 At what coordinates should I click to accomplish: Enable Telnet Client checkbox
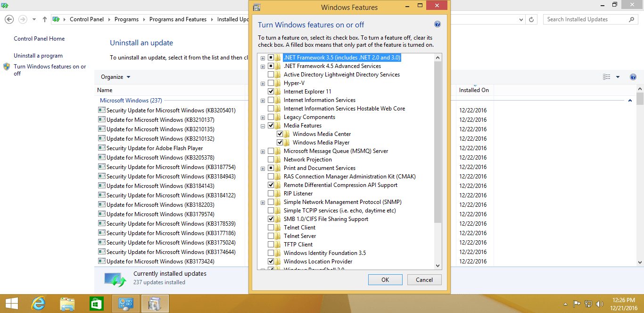(271, 228)
